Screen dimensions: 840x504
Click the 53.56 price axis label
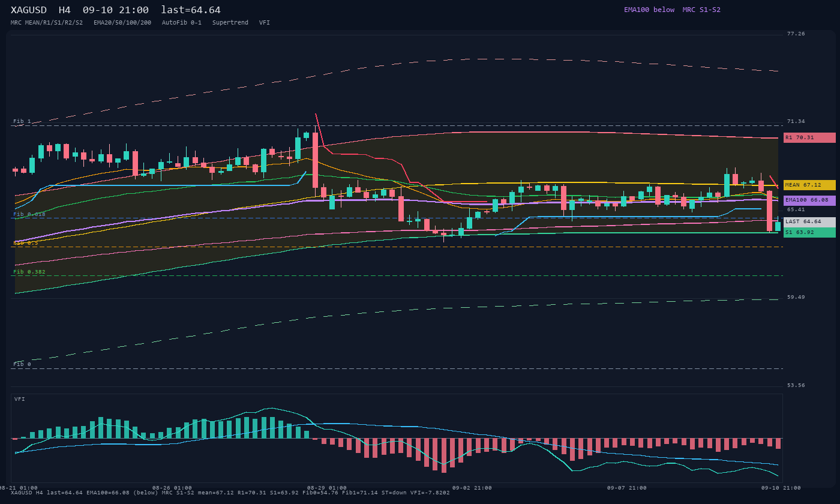(x=796, y=385)
